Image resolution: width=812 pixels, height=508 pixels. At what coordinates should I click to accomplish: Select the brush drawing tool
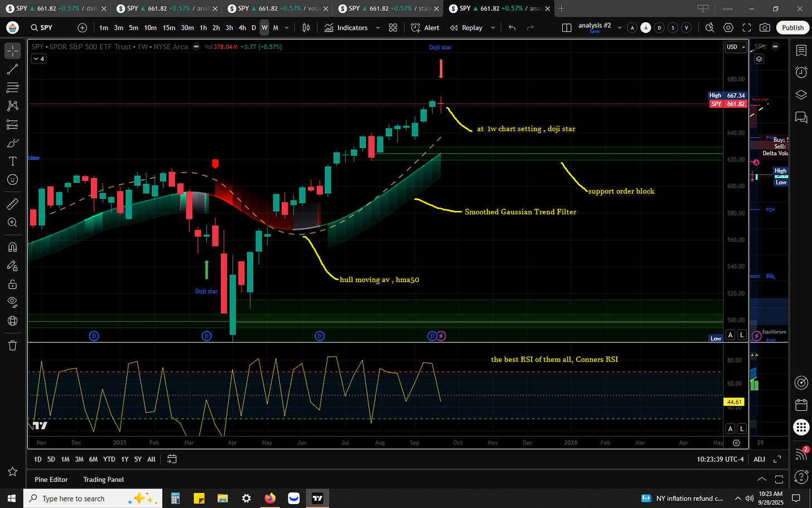pyautogui.click(x=12, y=143)
